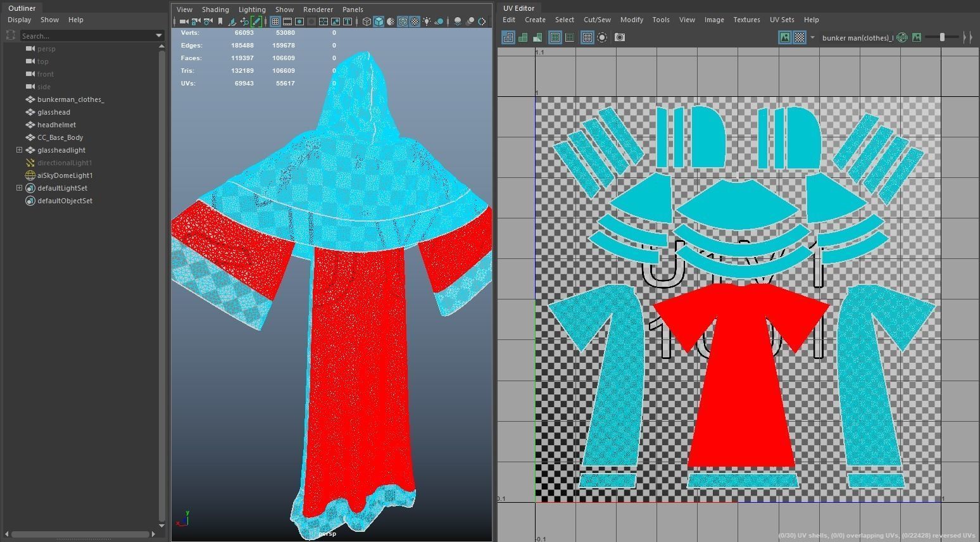The height and width of the screenshot is (542, 980).
Task: Adjust the UV Editor dim image slider
Action: (x=941, y=37)
